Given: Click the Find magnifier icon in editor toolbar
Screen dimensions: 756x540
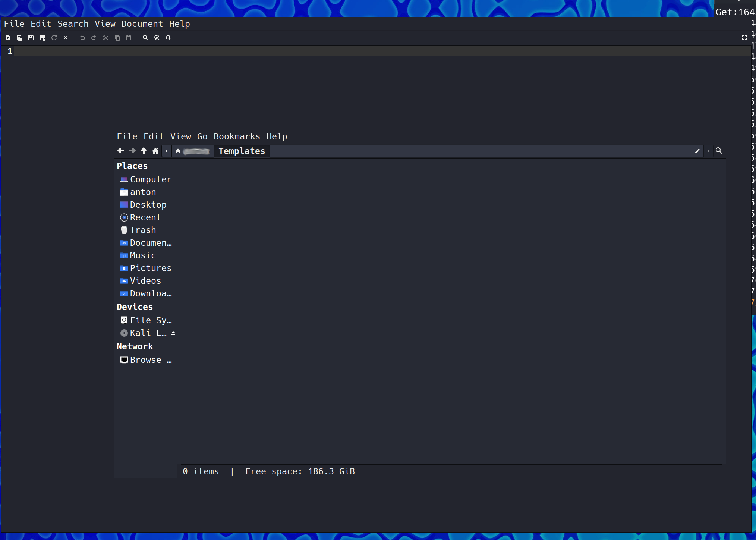Looking at the screenshot, I should pyautogui.click(x=145, y=38).
